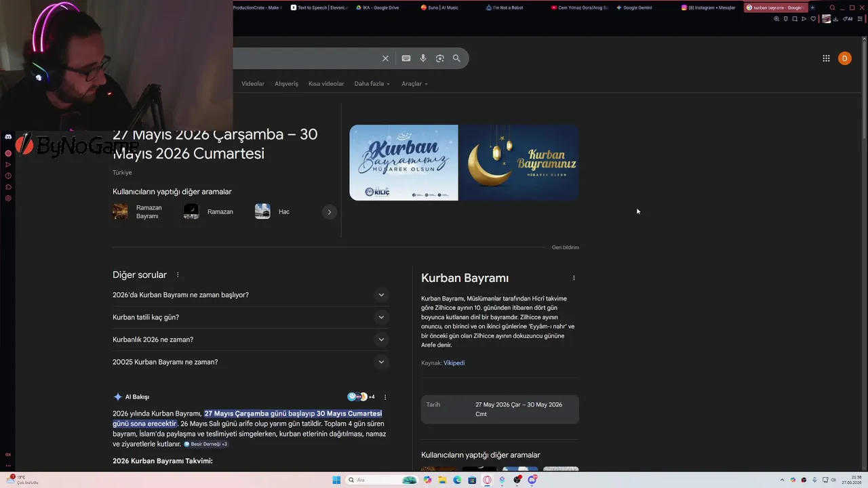The height and width of the screenshot is (488, 868).
Task: Open the player triangle icon in sidebar
Action: click(8, 165)
